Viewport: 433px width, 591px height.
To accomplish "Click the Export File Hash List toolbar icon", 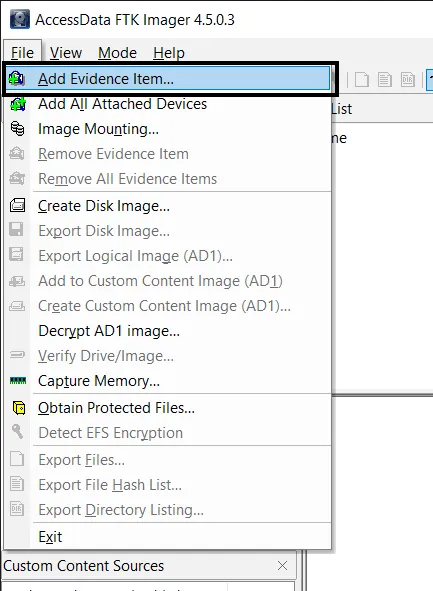I will 385,80.
